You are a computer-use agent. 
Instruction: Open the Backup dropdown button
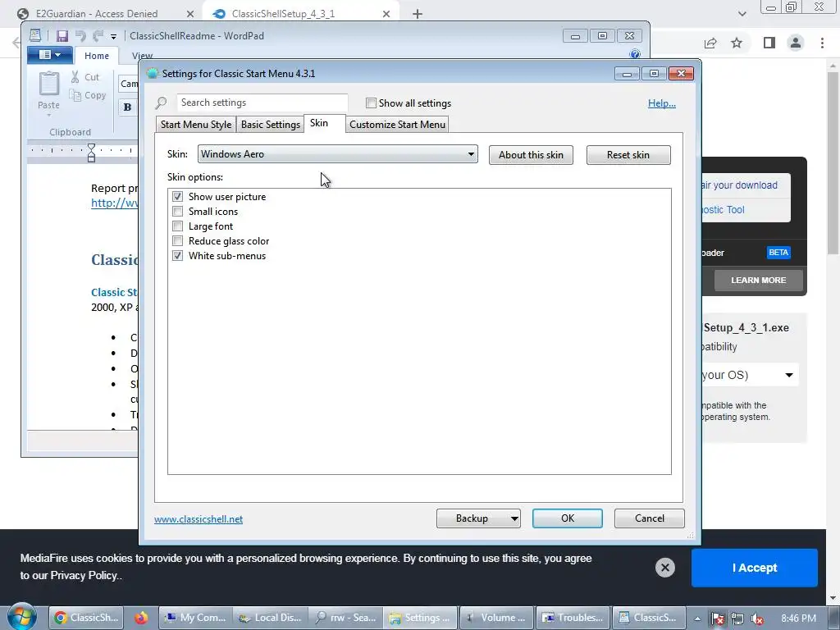(478, 518)
